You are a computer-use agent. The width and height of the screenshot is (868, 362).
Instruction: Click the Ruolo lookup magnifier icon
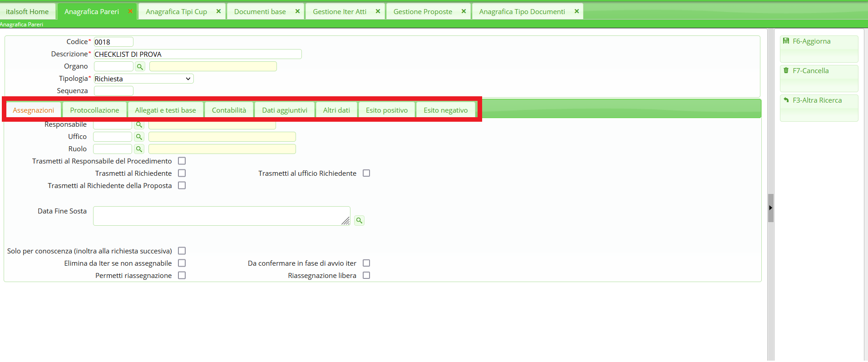[139, 149]
